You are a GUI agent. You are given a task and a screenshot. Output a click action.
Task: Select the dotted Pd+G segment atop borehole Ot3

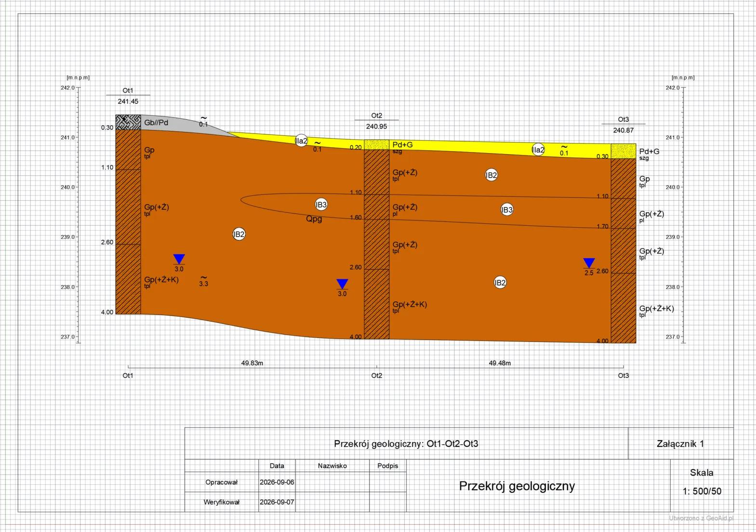(623, 151)
